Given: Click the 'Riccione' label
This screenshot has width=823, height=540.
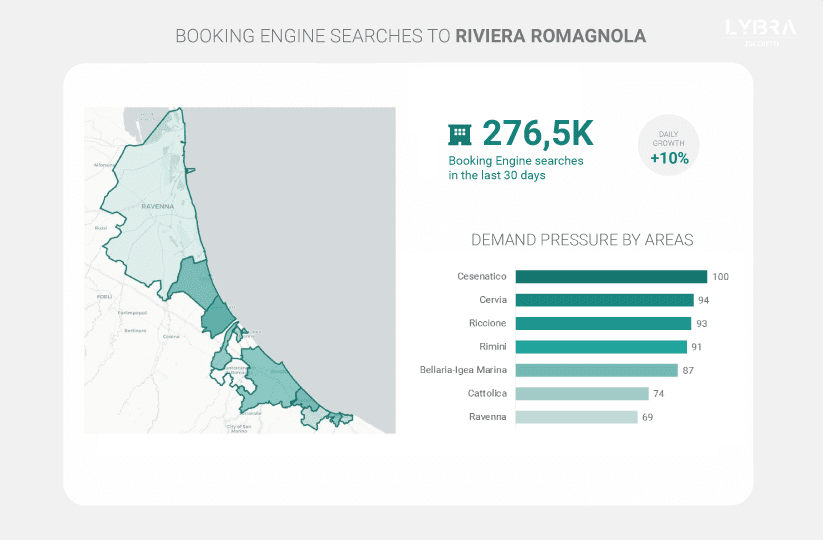Looking at the screenshot, I should 488,323.
